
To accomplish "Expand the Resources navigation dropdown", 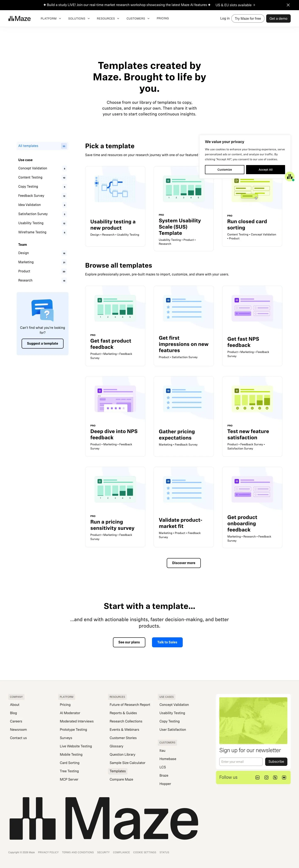I will click(x=108, y=18).
